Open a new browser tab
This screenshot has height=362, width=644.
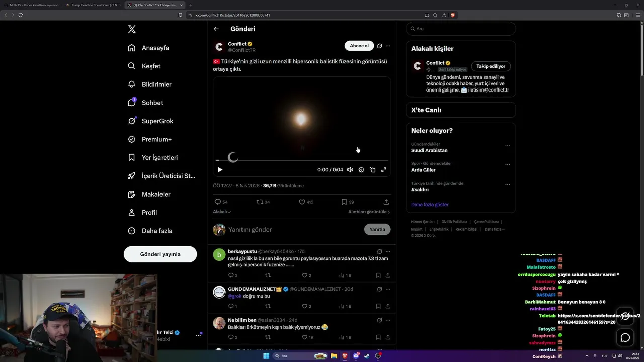coord(190,5)
